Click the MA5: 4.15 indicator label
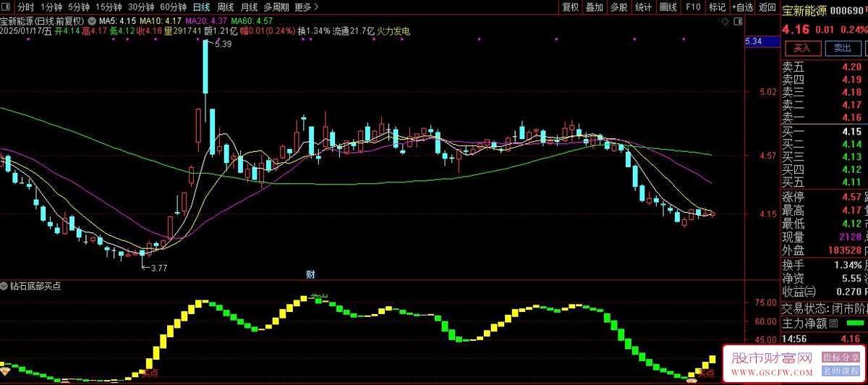 [117, 21]
